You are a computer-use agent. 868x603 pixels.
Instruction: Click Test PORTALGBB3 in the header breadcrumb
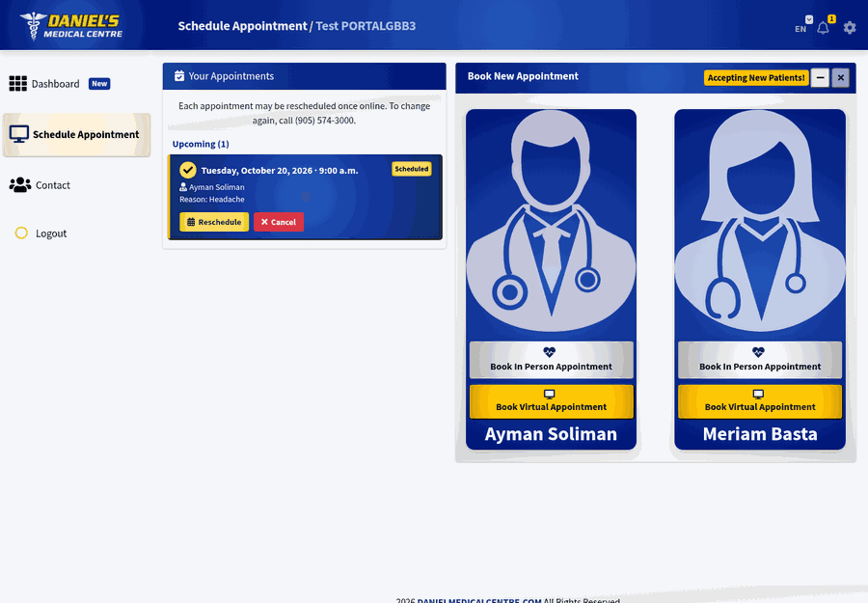click(366, 26)
